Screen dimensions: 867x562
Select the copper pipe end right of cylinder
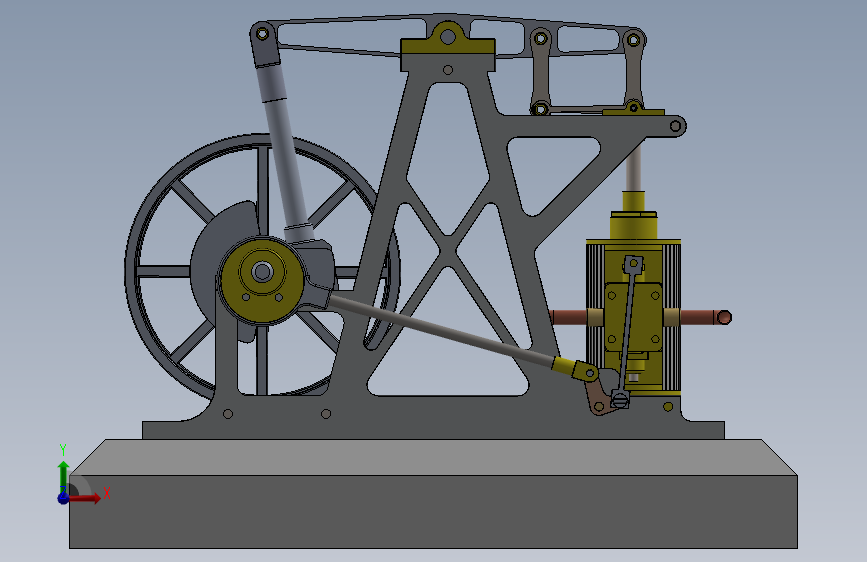723,317
